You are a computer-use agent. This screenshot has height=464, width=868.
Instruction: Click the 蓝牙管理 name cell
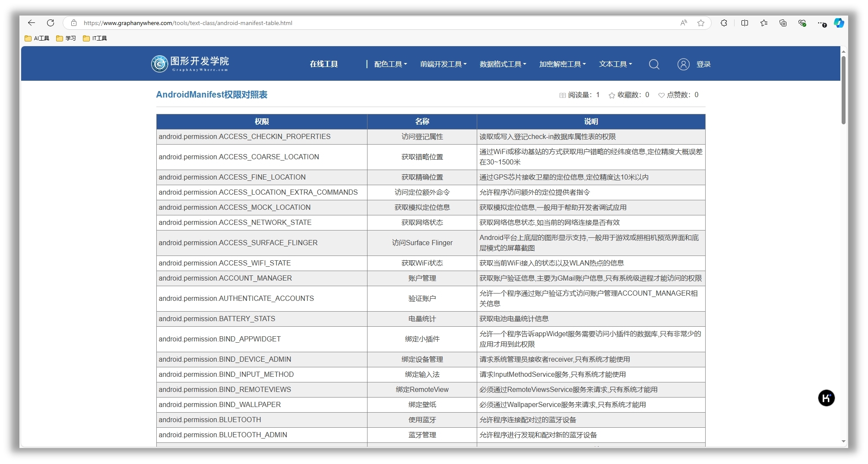[422, 435]
